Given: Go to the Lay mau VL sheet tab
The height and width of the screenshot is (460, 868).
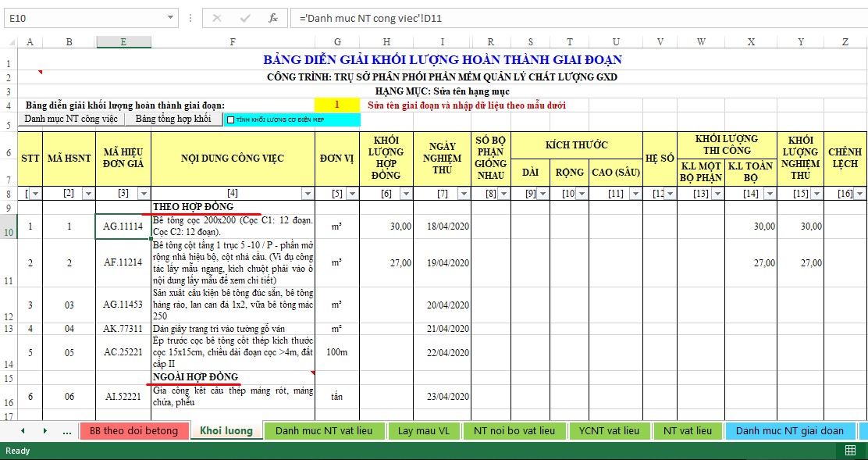Looking at the screenshot, I should [424, 430].
